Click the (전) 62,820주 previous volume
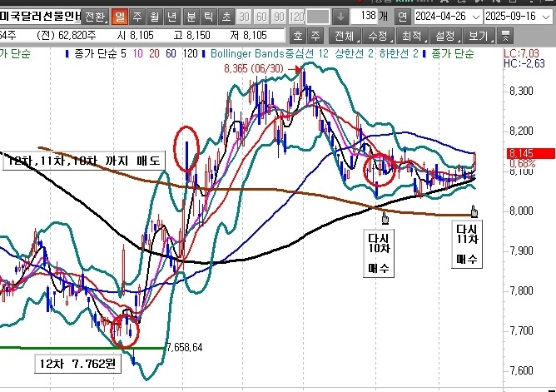Viewport: 556px width, 392px height. point(66,36)
